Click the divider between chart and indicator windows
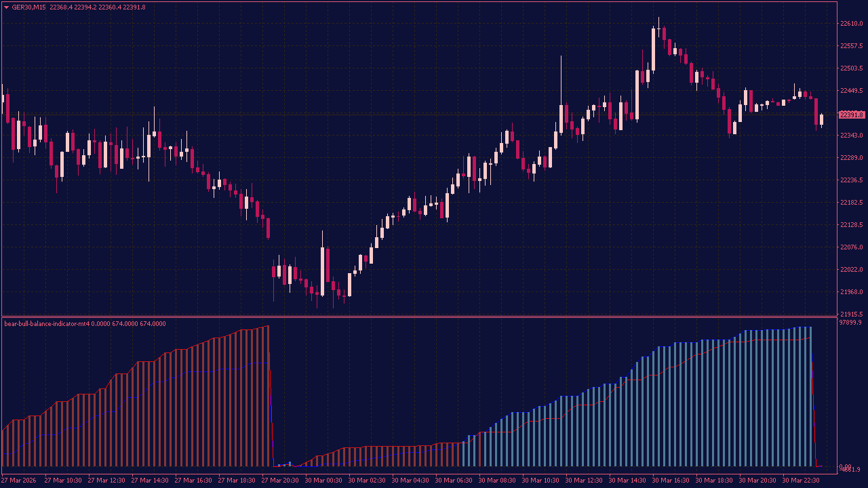The image size is (868, 488). pos(420,317)
